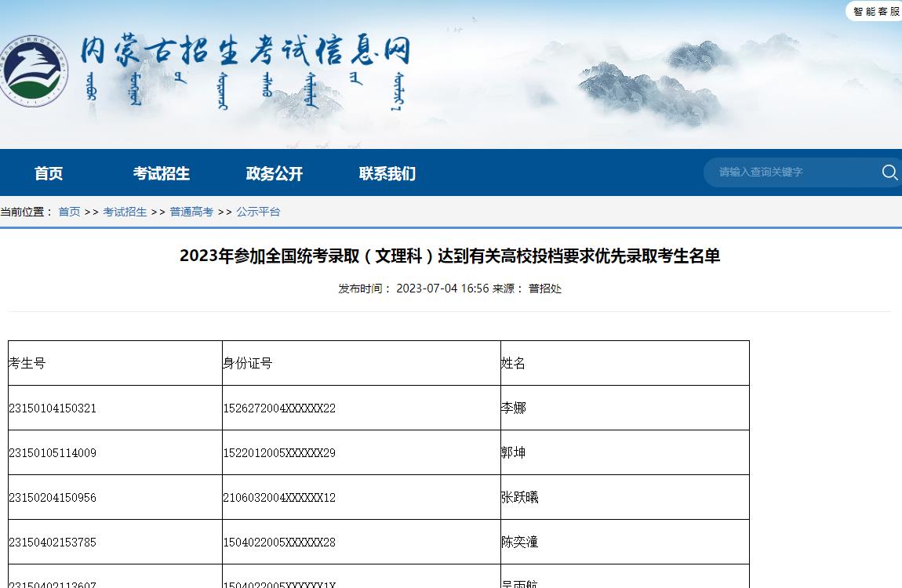Open the 联系我们 navigation menu
The width and height of the screenshot is (902, 588).
[x=387, y=173]
